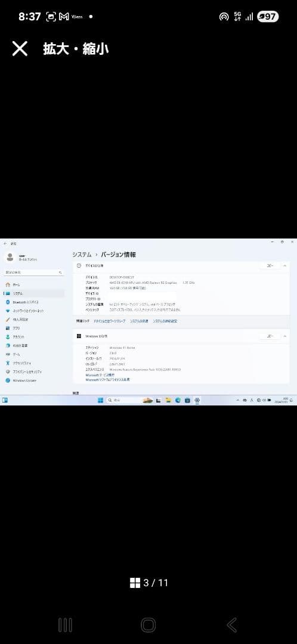Click コピー in the デバイスの仕様 section

[x=270, y=266]
